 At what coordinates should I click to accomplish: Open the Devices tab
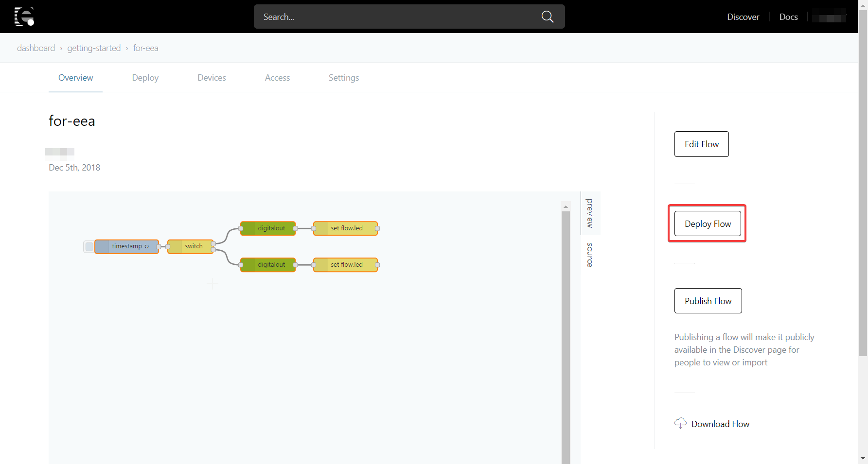tap(212, 77)
